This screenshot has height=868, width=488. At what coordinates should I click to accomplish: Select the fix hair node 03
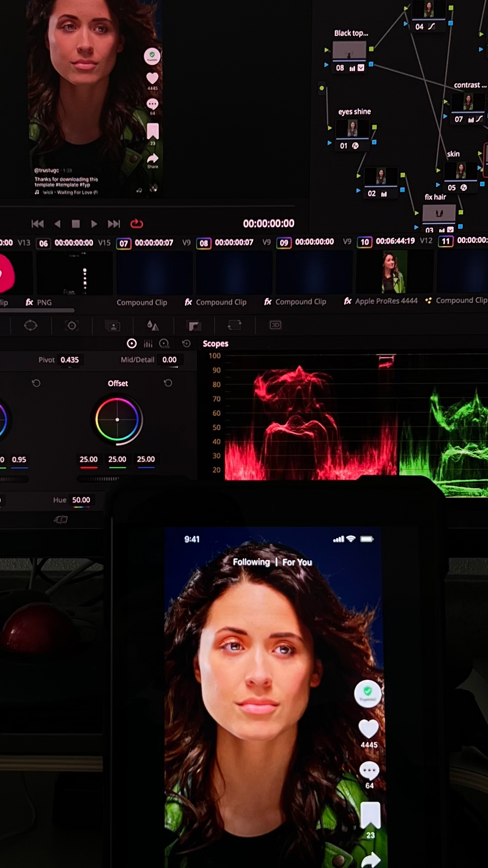coord(439,213)
